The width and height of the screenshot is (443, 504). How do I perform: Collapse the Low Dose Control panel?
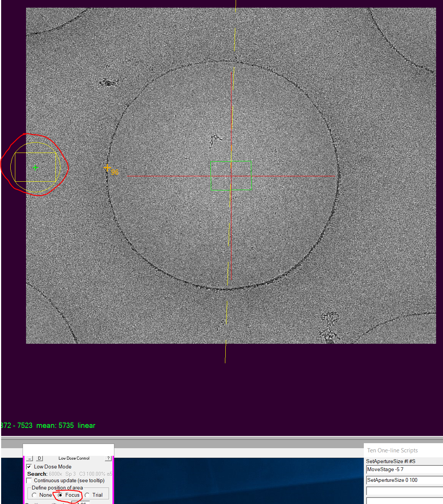30,458
